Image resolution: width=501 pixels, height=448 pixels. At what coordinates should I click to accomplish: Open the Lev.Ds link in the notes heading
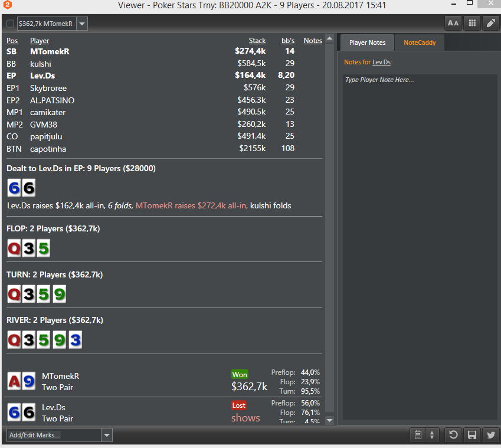click(x=381, y=62)
